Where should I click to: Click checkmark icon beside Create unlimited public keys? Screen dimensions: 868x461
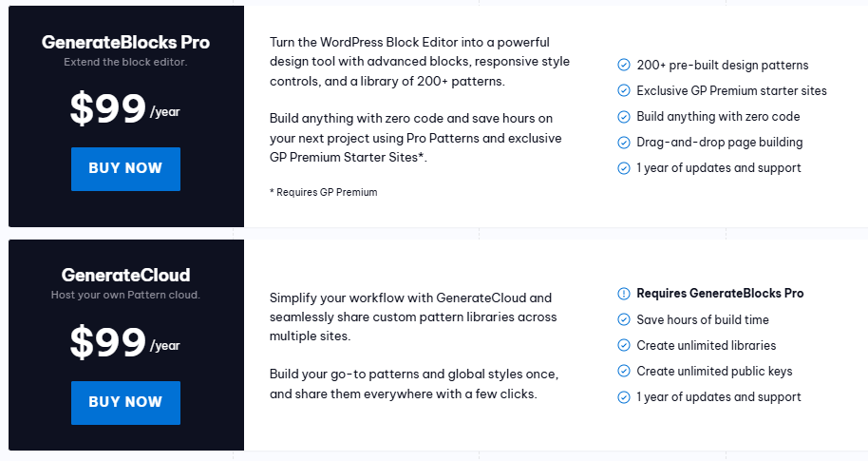(x=624, y=371)
